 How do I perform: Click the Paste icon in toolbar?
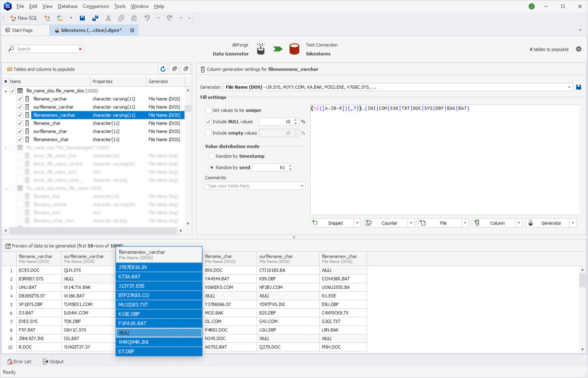(x=134, y=18)
